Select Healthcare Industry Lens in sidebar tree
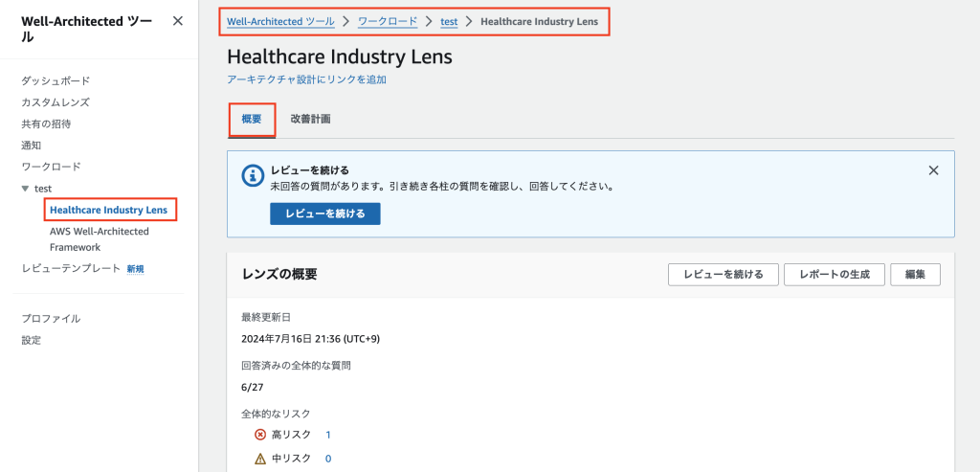The image size is (980, 472). (x=109, y=210)
